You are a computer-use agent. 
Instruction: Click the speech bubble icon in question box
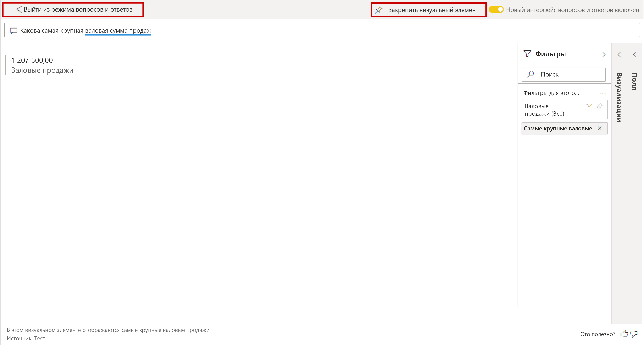point(13,30)
